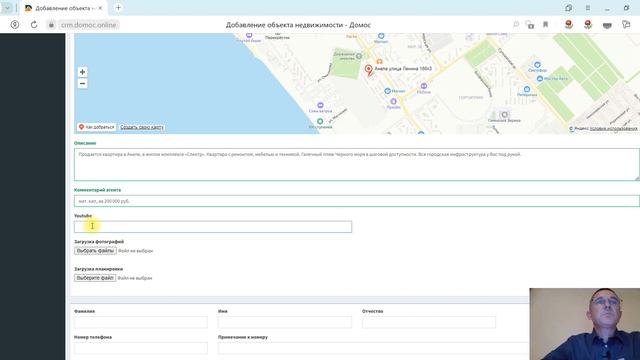Click the padlock site security icon
Image resolution: width=640 pixels, height=360 pixels.
point(51,25)
